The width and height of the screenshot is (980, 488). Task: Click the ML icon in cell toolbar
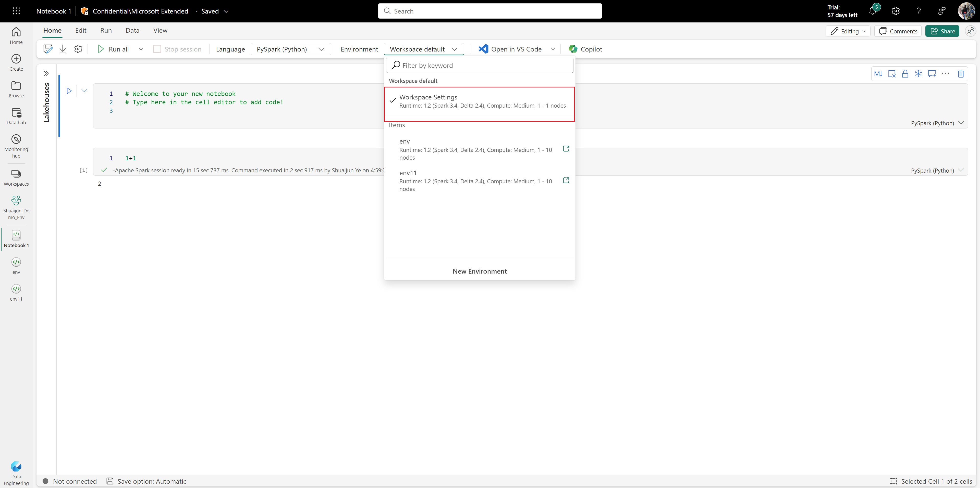pyautogui.click(x=879, y=74)
